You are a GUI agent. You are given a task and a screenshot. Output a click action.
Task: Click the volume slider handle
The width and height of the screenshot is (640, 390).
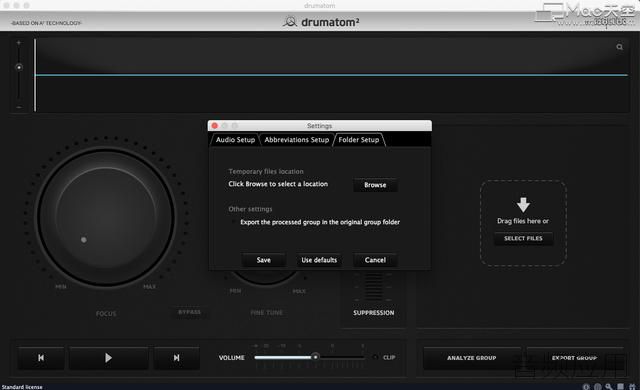[315, 357]
